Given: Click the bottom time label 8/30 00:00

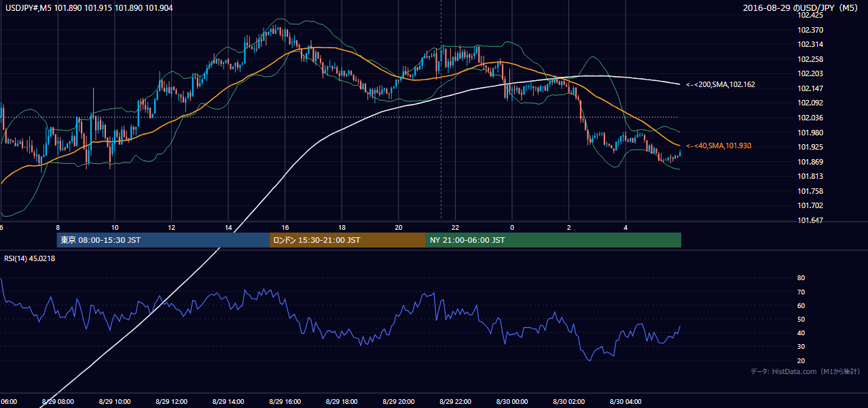Looking at the screenshot, I should click(512, 401).
